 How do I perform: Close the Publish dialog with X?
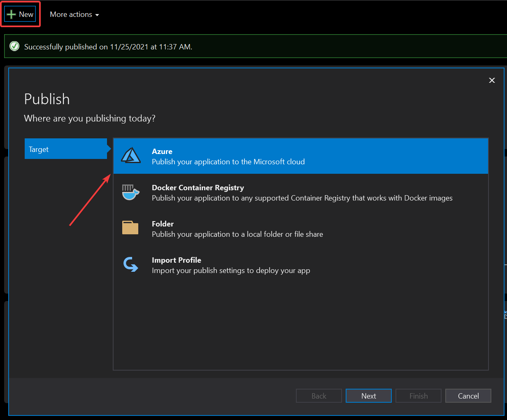click(x=492, y=80)
